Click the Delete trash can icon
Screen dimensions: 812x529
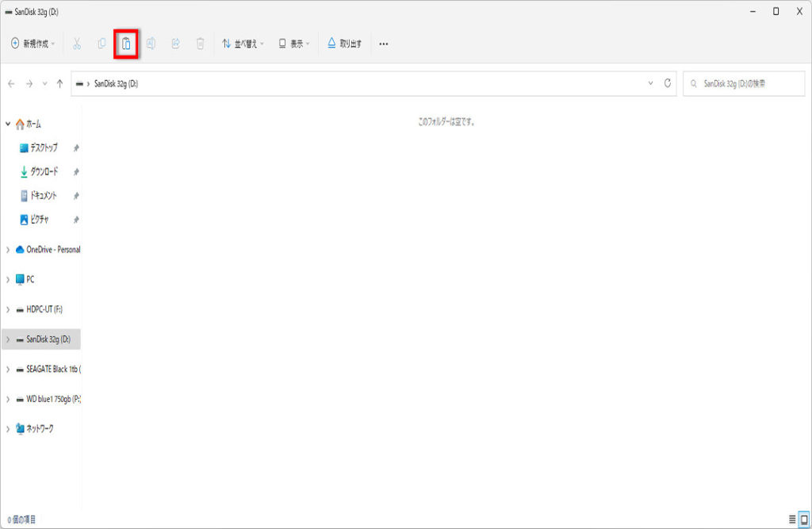pos(200,44)
